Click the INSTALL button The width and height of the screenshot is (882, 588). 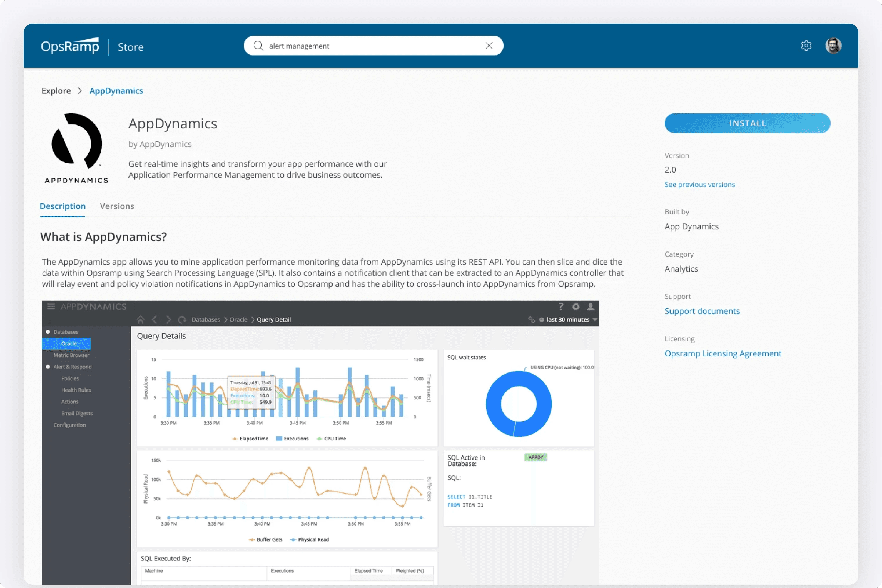[747, 123]
